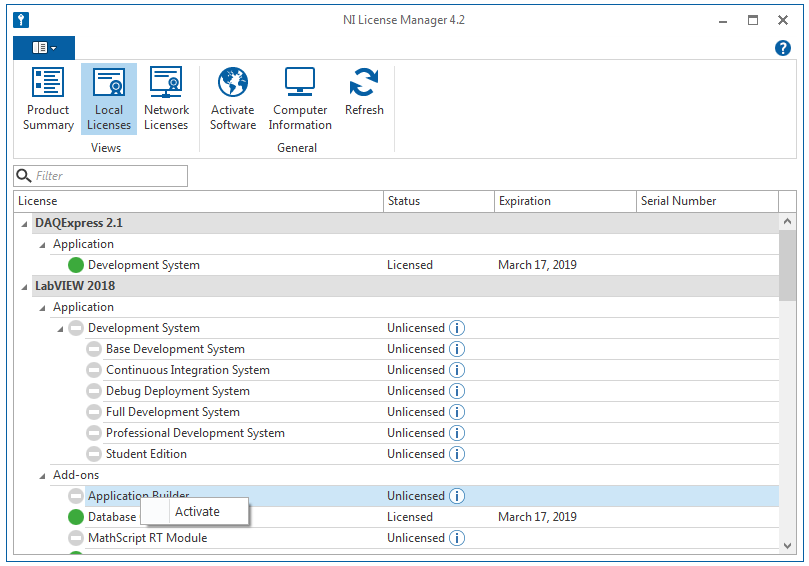This screenshot has width=809, height=566.
Task: Click the Filter search field
Action: pos(108,176)
